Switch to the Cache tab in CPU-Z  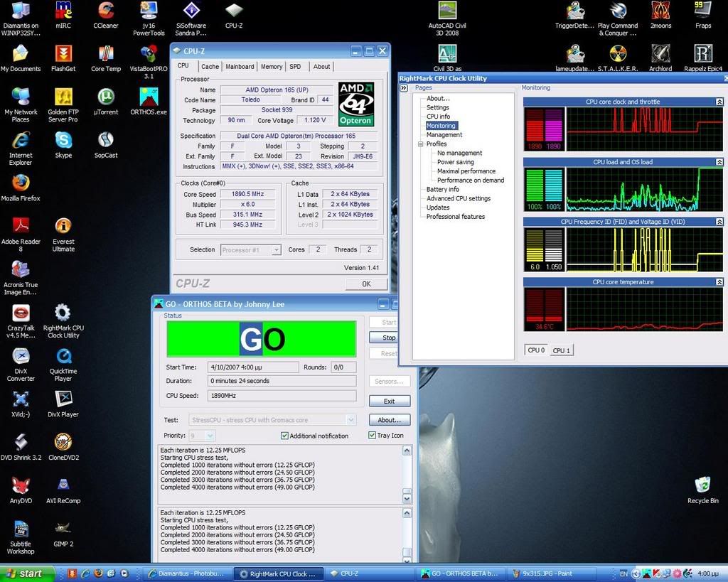pyautogui.click(x=210, y=67)
